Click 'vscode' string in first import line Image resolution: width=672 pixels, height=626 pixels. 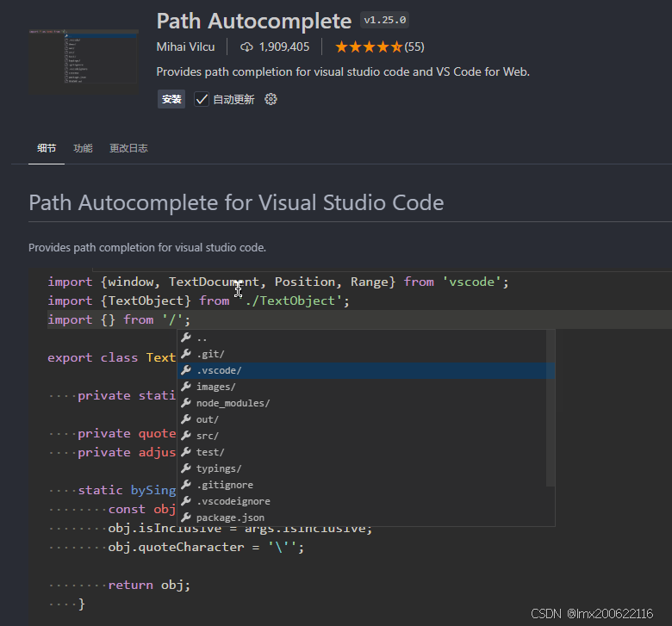pos(471,282)
